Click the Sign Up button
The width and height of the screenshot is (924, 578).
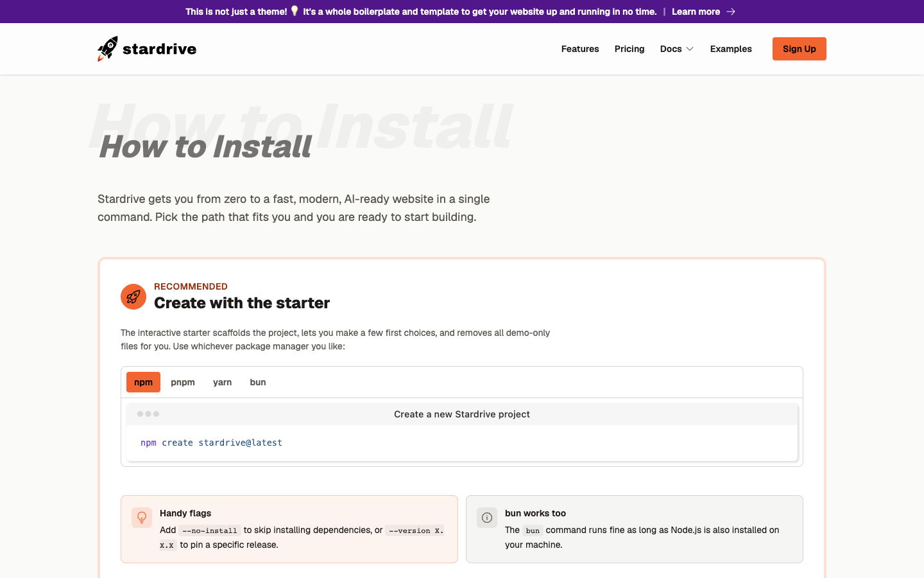[x=800, y=49]
